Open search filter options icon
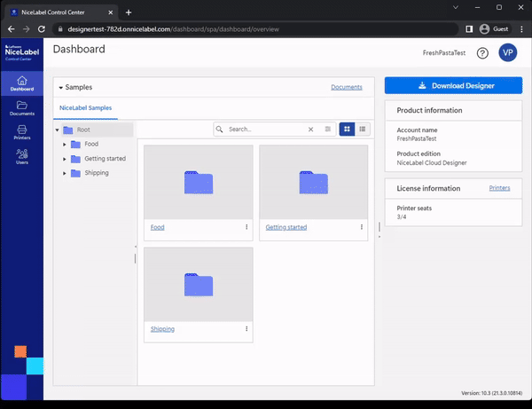Screen dimensions: 532x409 pyautogui.click(x=328, y=130)
